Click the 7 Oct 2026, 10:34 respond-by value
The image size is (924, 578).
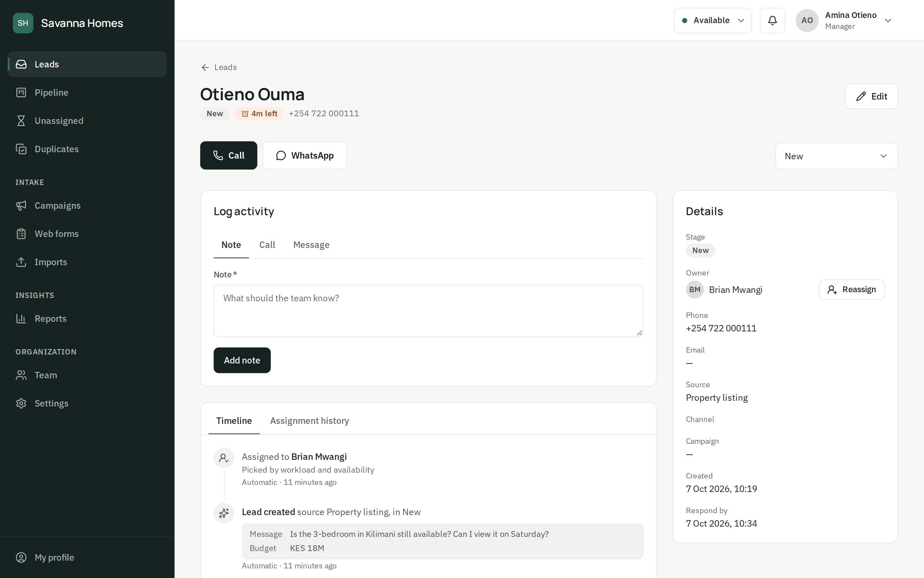[721, 523]
